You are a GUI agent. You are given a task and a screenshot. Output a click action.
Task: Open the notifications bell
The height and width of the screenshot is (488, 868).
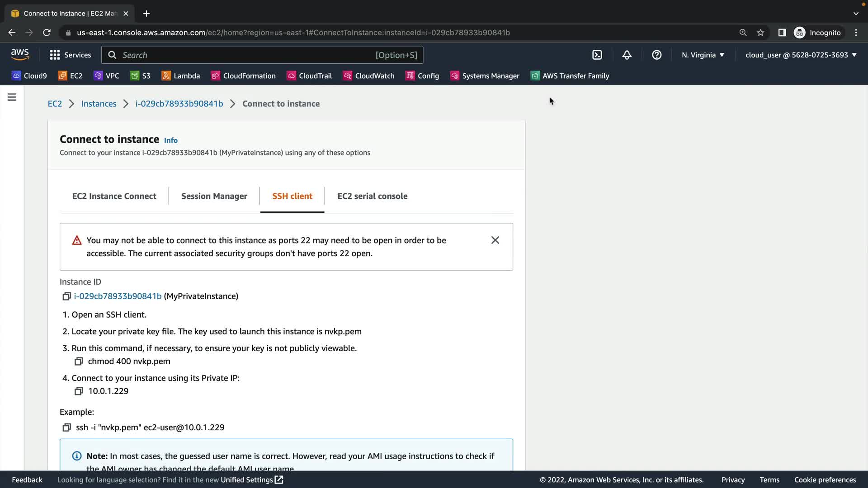point(627,55)
